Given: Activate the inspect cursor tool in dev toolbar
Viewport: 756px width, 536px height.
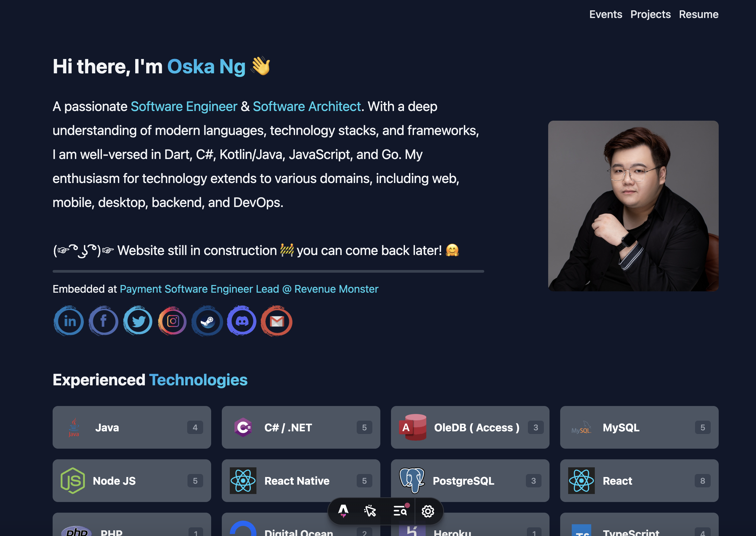Looking at the screenshot, I should point(370,511).
